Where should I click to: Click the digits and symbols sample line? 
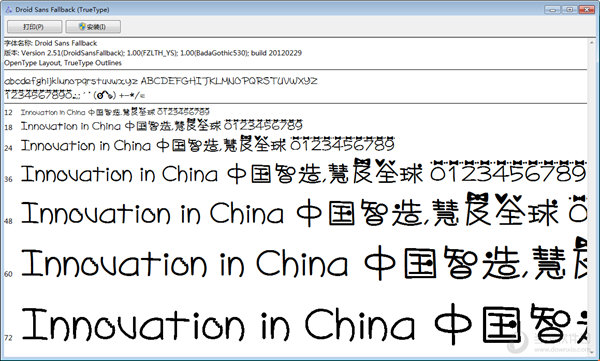(75, 94)
